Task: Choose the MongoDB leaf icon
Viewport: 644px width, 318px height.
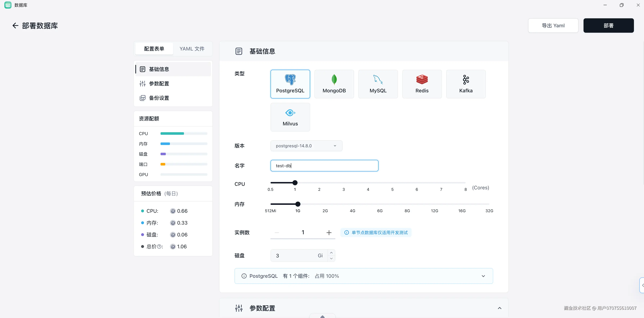Action: (334, 80)
